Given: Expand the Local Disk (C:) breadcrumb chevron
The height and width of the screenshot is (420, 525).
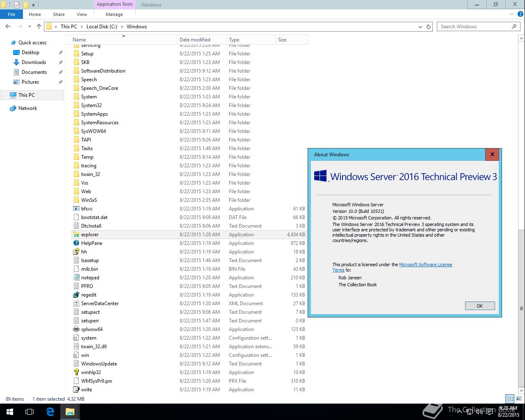Looking at the screenshot, I should pos(121,27).
